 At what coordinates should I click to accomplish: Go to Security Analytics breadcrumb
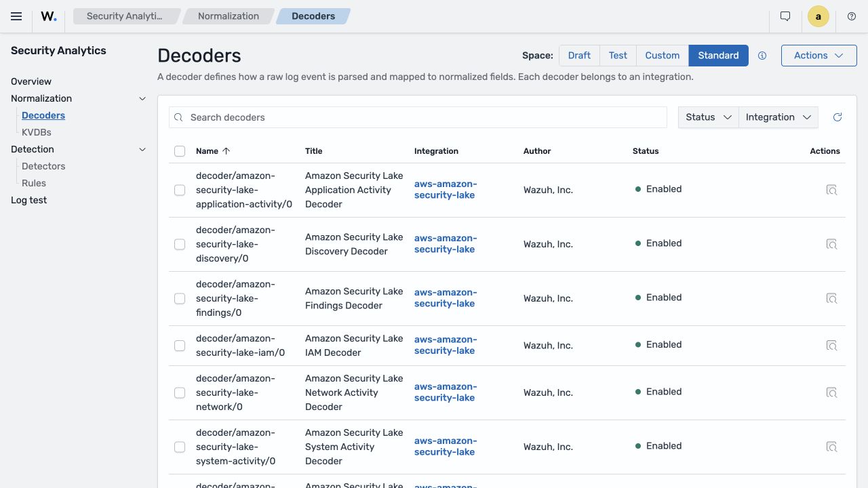click(x=125, y=16)
